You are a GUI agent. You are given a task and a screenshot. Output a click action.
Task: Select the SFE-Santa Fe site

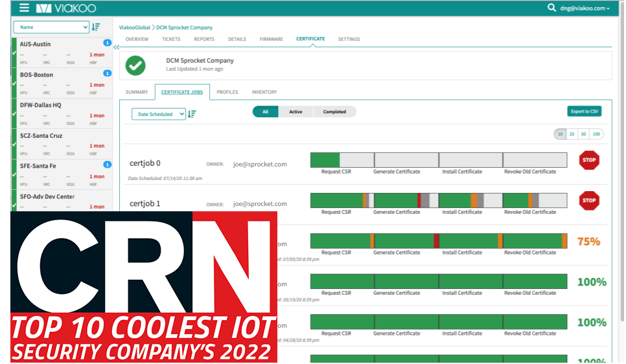62,174
